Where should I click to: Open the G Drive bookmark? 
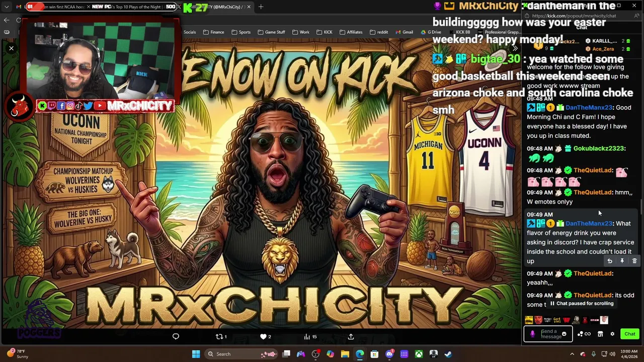pos(431,32)
